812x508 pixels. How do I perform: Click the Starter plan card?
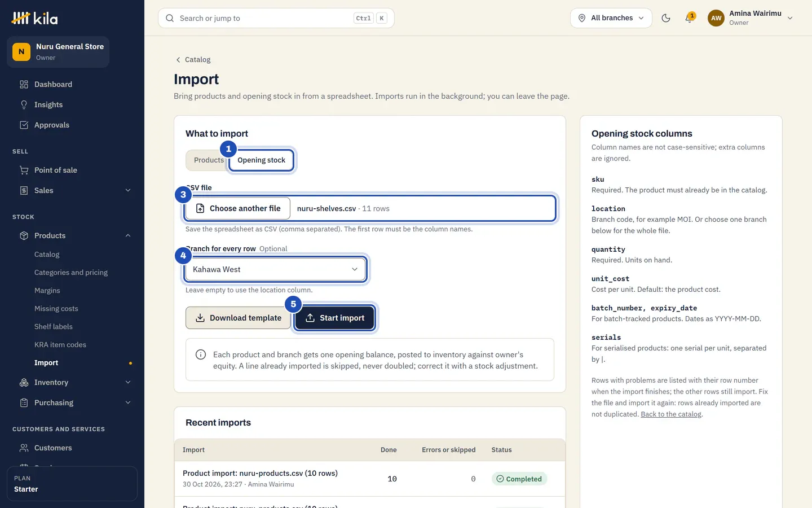point(72,484)
